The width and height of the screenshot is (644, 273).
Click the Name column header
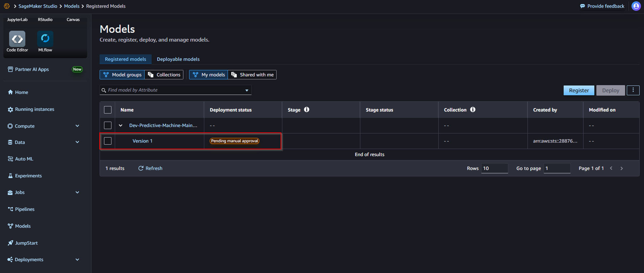click(x=127, y=110)
